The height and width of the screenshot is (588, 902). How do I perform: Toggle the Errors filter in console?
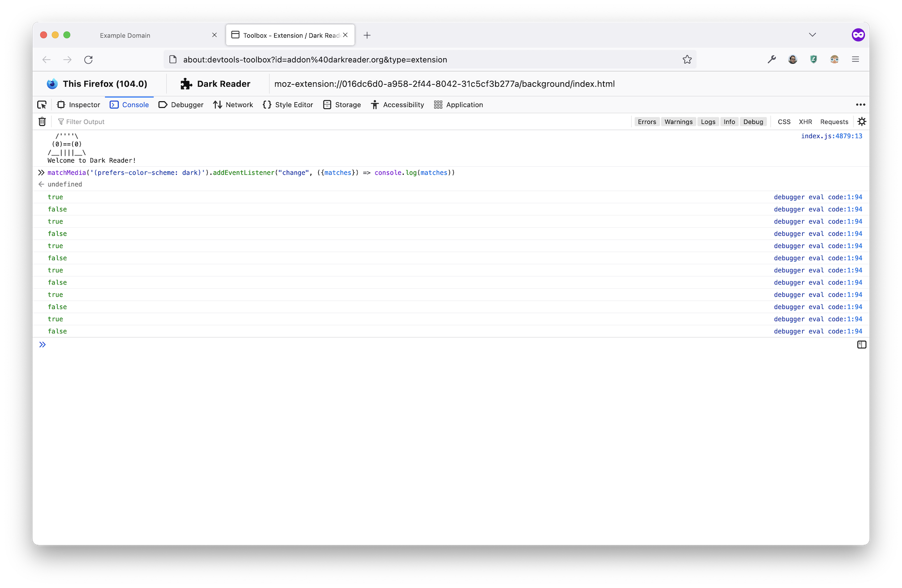647,122
